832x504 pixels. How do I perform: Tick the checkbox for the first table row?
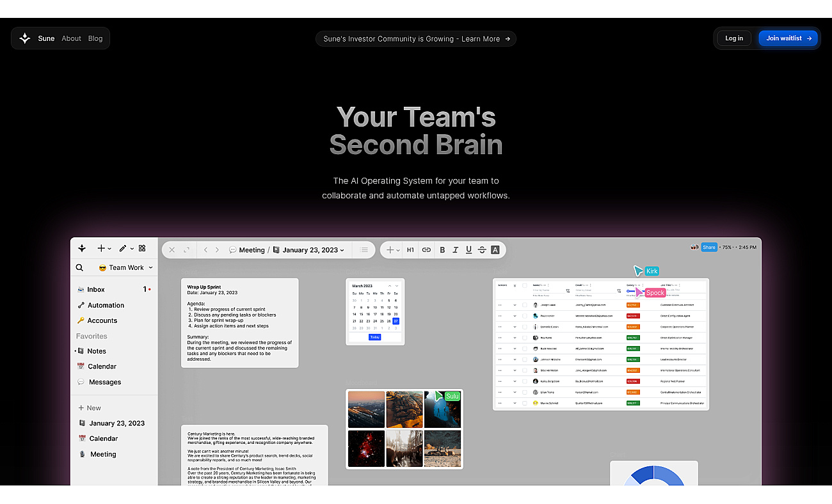point(525,305)
